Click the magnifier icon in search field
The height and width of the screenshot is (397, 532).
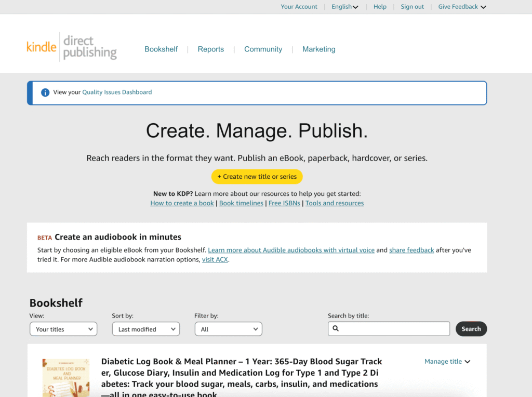pyautogui.click(x=336, y=328)
